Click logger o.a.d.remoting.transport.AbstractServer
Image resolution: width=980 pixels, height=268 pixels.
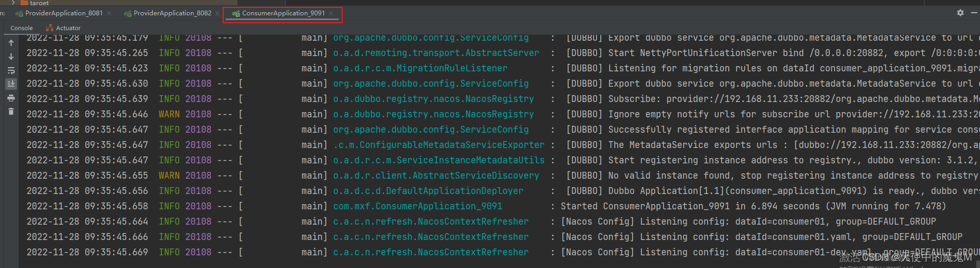pyautogui.click(x=436, y=53)
